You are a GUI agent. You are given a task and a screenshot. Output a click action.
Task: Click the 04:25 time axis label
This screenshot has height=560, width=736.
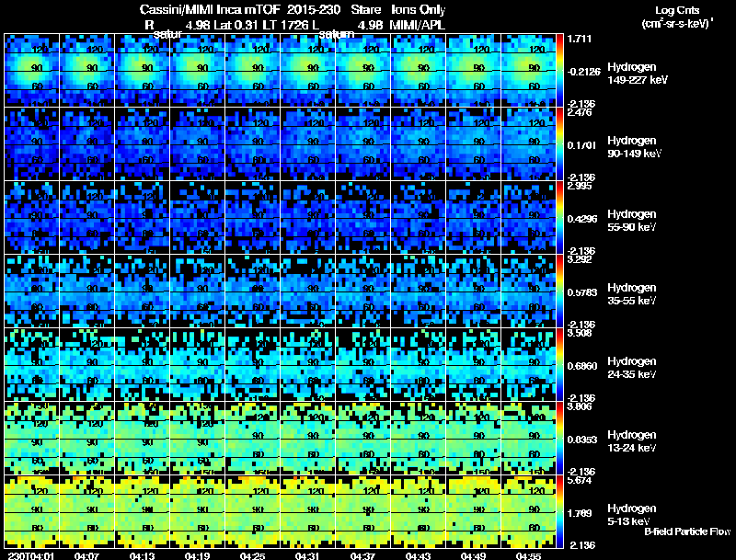[252, 555]
